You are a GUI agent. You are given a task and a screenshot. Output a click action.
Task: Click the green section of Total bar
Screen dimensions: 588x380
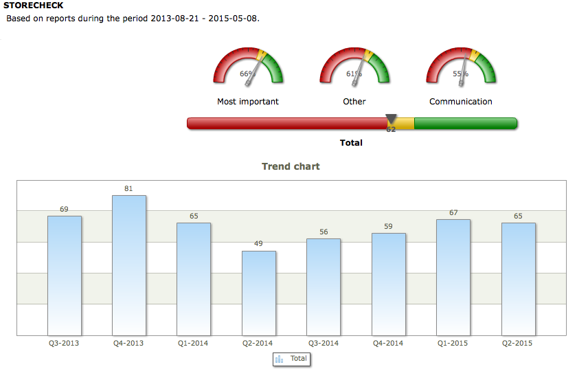pos(465,124)
